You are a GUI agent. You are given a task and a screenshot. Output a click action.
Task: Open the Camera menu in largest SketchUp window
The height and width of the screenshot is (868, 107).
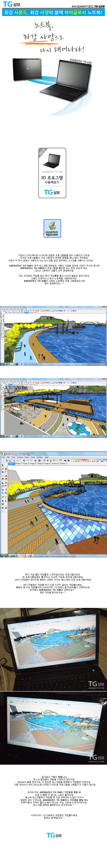point(20,457)
